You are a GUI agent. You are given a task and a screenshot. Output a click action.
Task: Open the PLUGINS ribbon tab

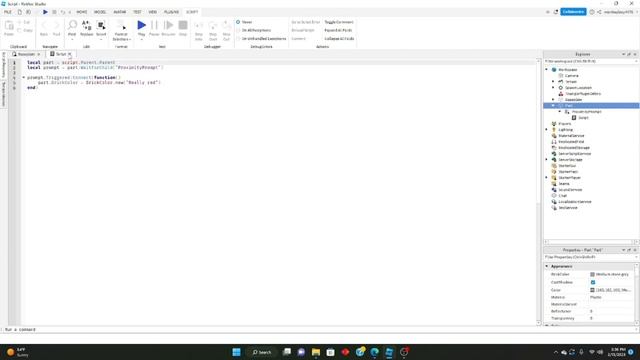click(x=171, y=12)
